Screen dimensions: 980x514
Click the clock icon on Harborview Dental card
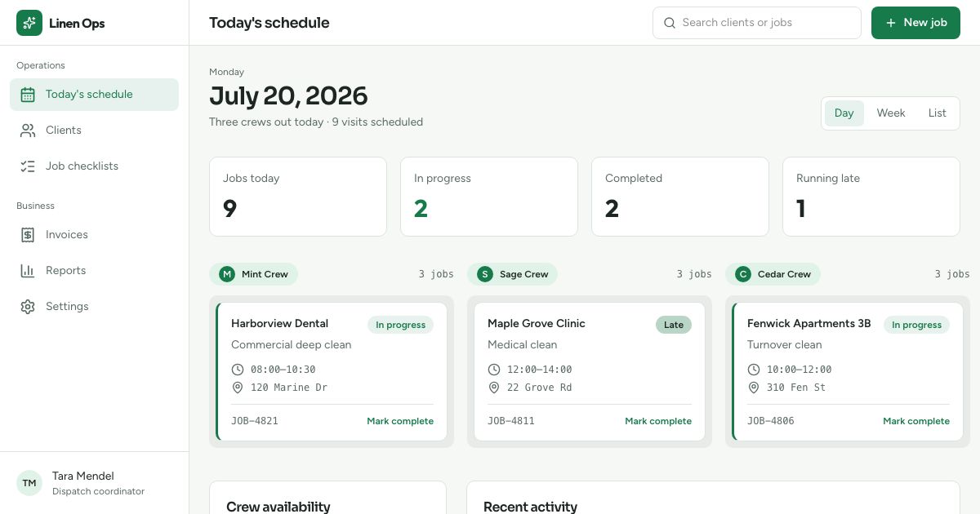(x=238, y=370)
